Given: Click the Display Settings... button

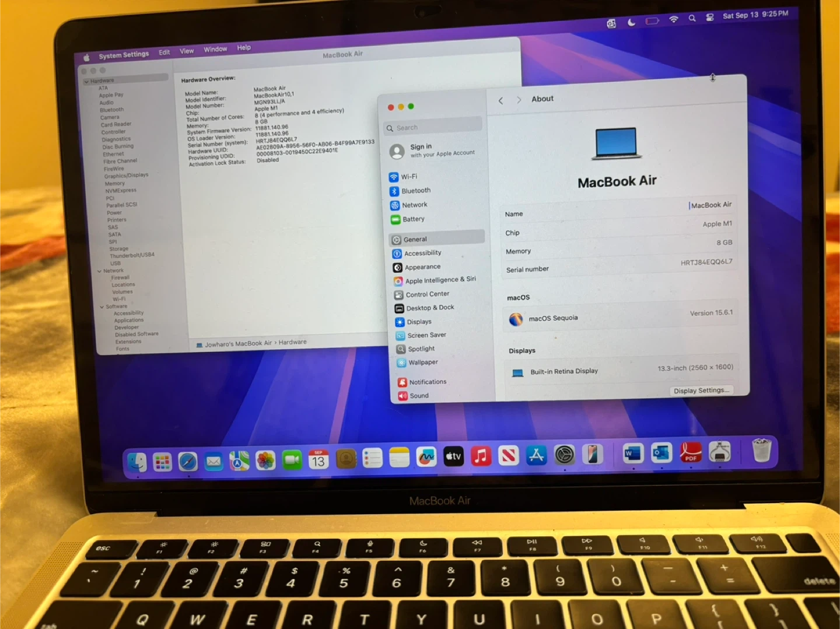Looking at the screenshot, I should tap(701, 390).
